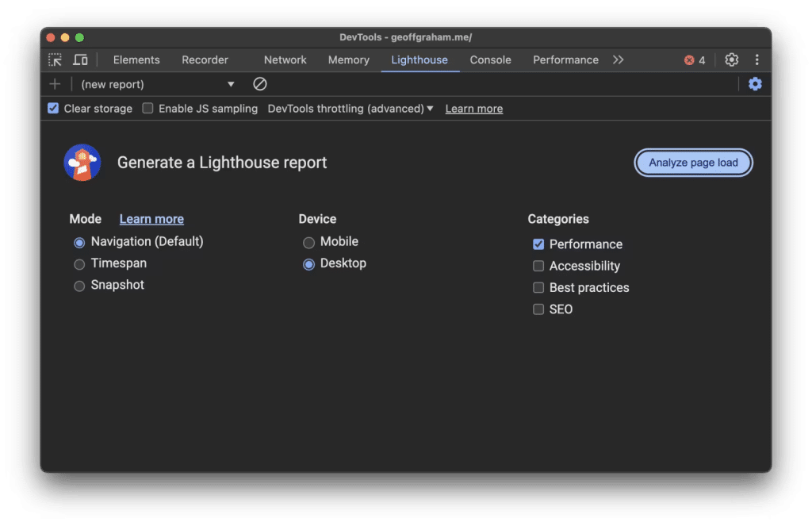The height and width of the screenshot is (526, 812).
Task: Open Learn more link beside Mode
Action: 151,219
